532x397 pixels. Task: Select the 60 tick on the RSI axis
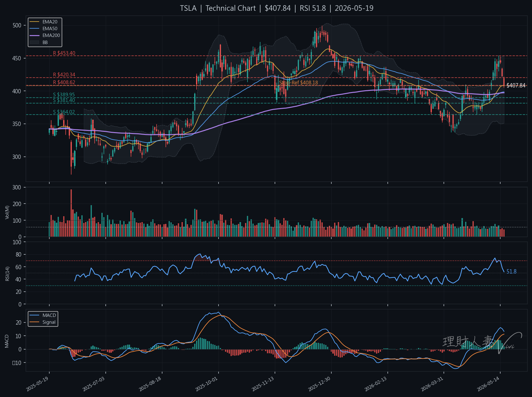point(18,267)
